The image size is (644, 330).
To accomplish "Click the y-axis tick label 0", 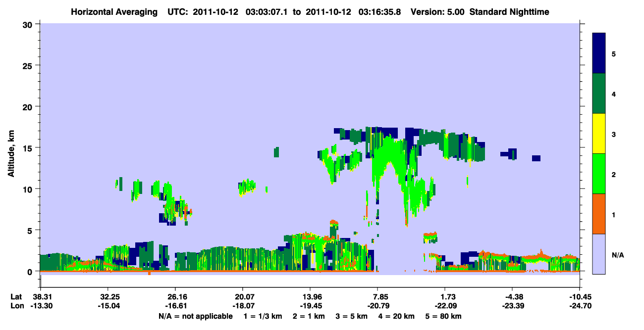I will pyautogui.click(x=31, y=272).
